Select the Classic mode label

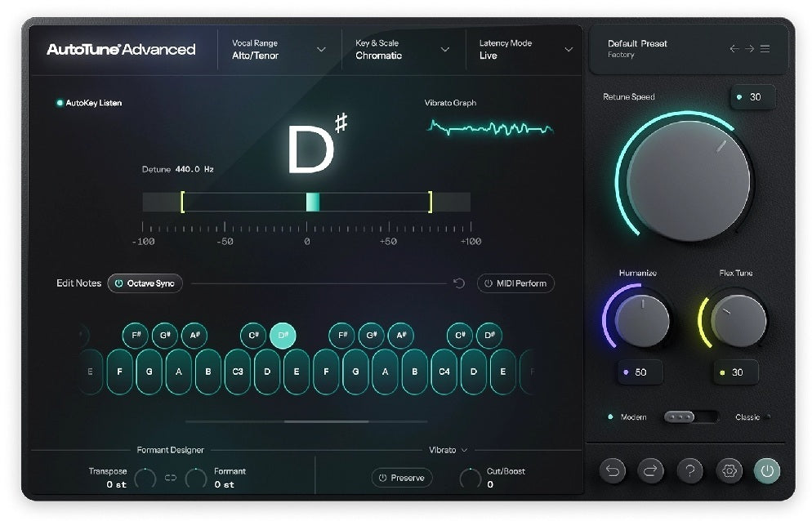coord(747,417)
